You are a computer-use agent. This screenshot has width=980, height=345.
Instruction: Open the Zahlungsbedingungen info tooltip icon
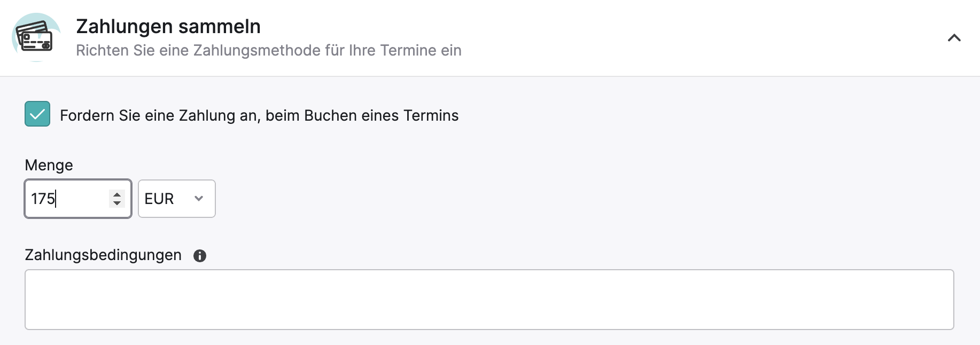pyautogui.click(x=200, y=256)
